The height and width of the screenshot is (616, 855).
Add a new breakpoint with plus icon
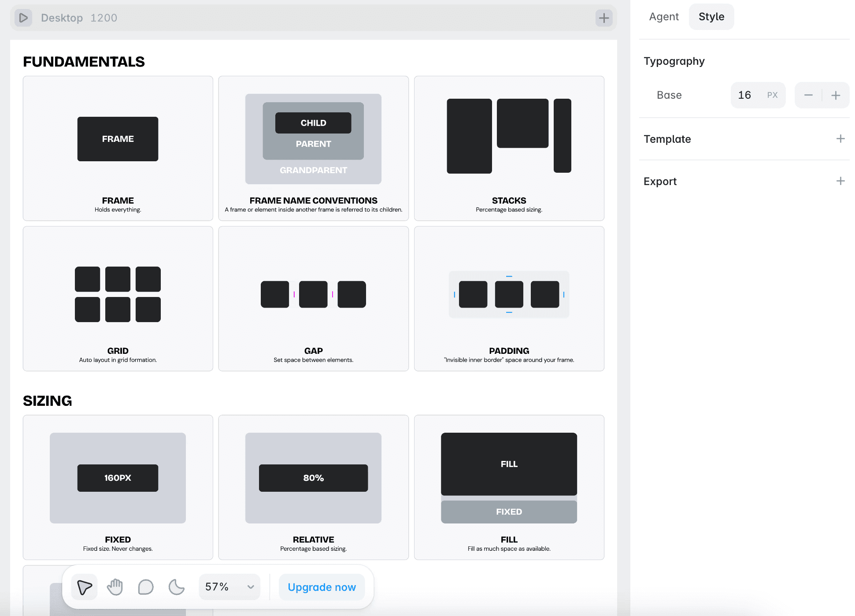click(604, 18)
